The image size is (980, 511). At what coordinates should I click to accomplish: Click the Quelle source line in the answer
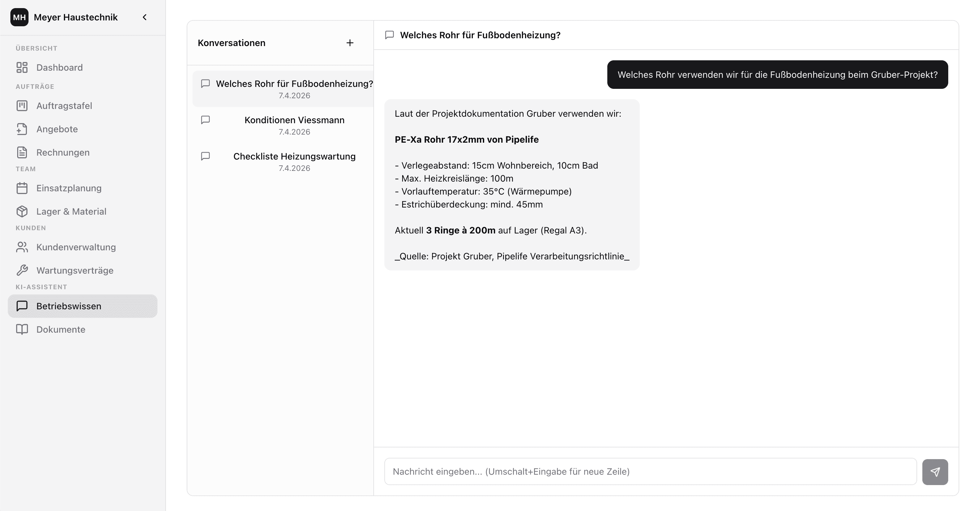pos(512,256)
